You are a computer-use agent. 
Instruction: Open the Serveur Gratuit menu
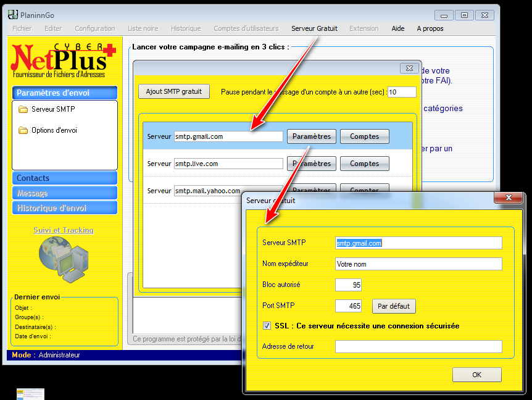pos(314,28)
